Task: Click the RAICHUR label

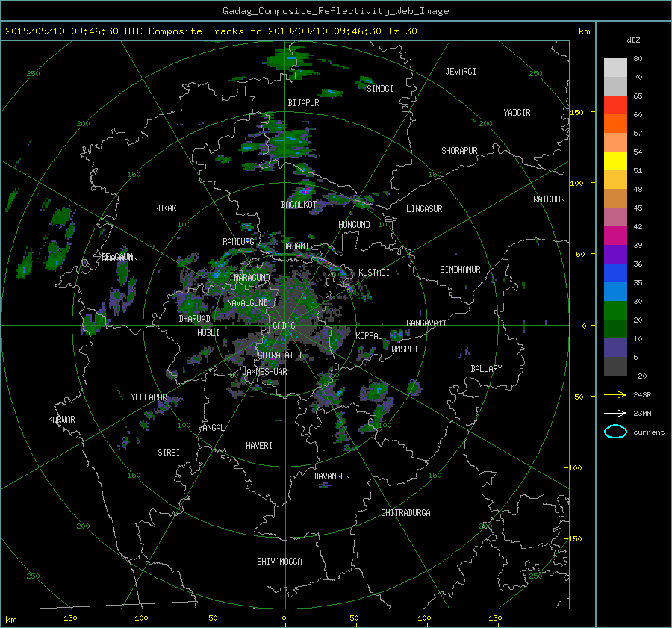Action: [x=549, y=199]
